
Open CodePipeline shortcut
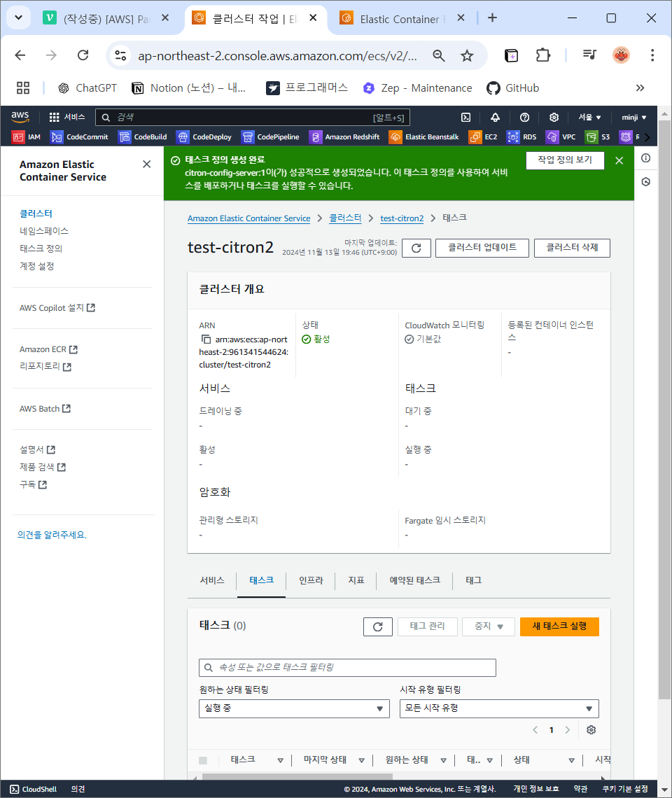tap(270, 137)
